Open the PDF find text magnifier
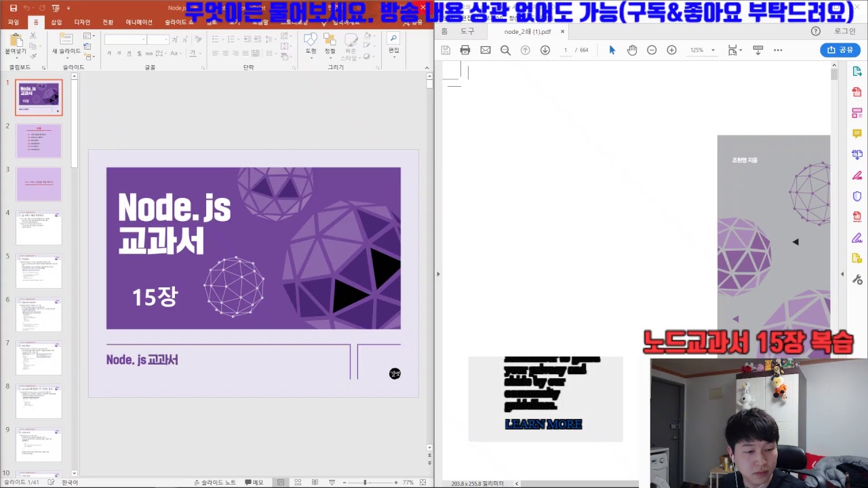Viewport: 868px width, 488px height. (505, 50)
